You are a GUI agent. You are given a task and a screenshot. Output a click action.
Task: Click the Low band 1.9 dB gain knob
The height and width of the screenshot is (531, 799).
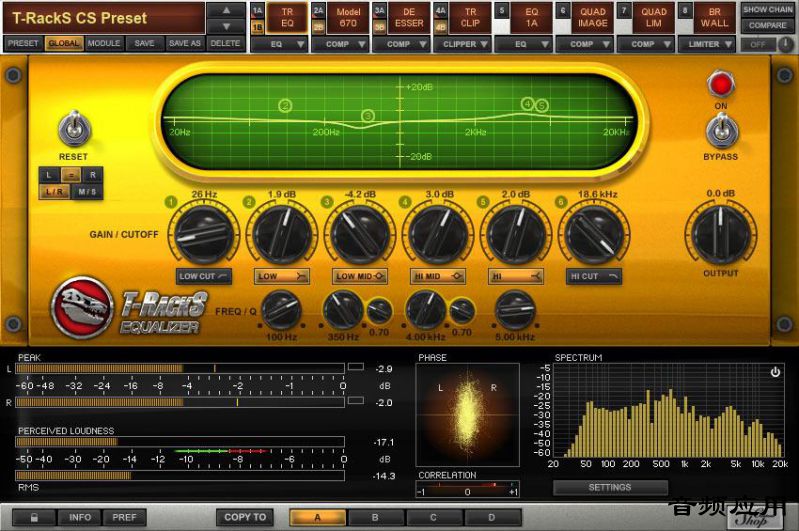pos(282,234)
